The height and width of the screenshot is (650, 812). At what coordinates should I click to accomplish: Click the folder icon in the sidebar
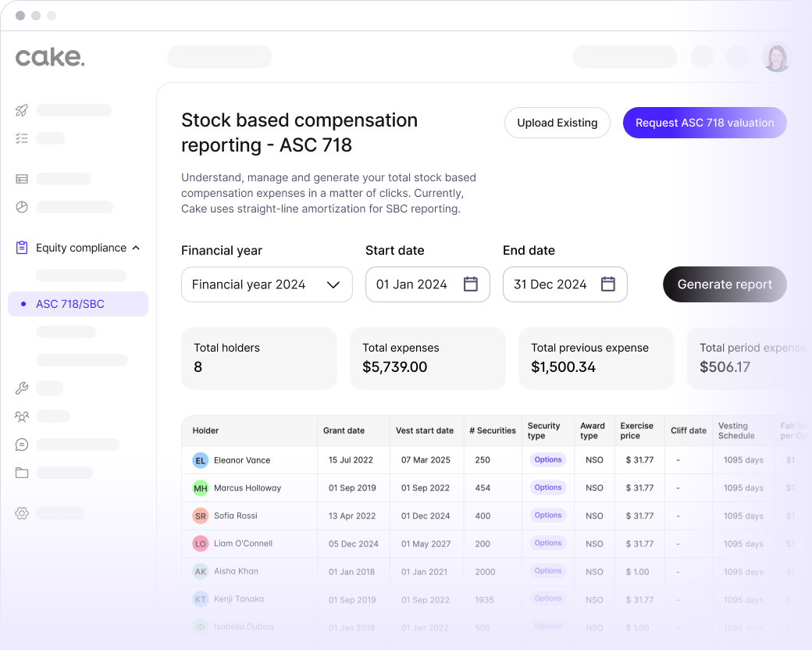point(21,473)
